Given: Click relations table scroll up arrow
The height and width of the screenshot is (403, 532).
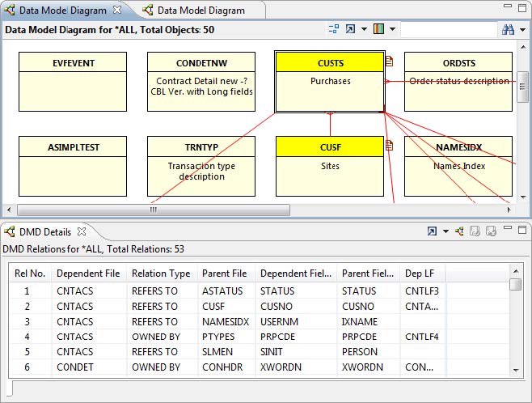Looking at the screenshot, I should [x=516, y=271].
